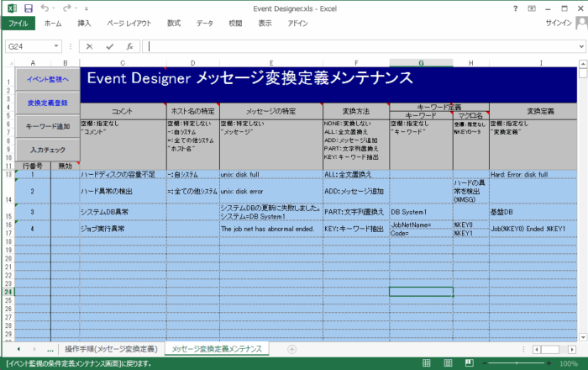Image resolution: width=588 pixels, height=370 pixels.
Task: Click the 変換方法 column heading
Action: 356,112
